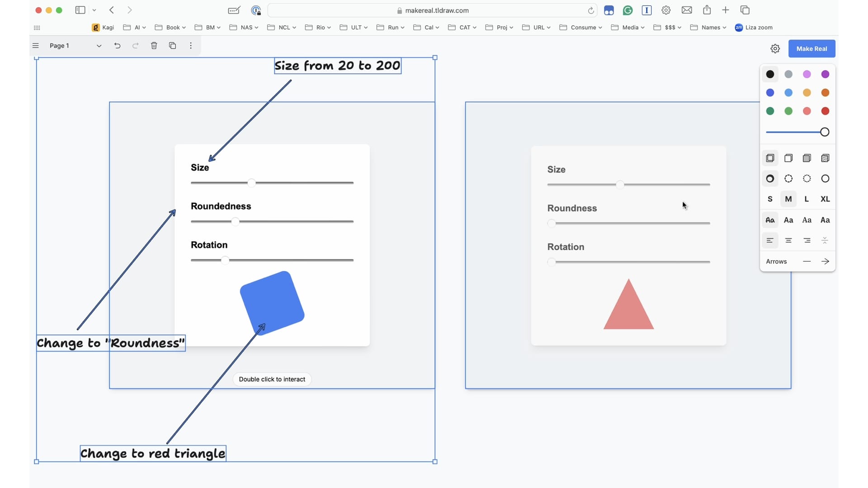Expand the Page 1 dropdown
Image resolution: width=868 pixels, height=488 pixels.
(x=99, y=46)
